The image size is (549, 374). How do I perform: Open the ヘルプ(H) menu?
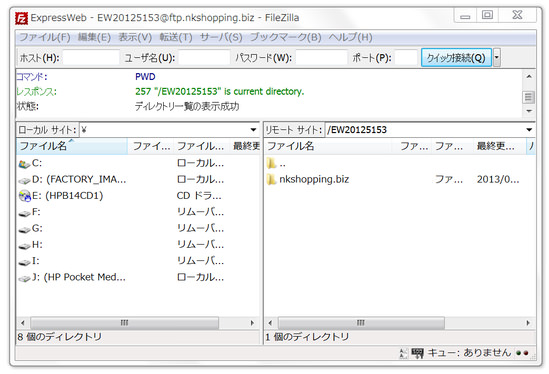click(350, 37)
